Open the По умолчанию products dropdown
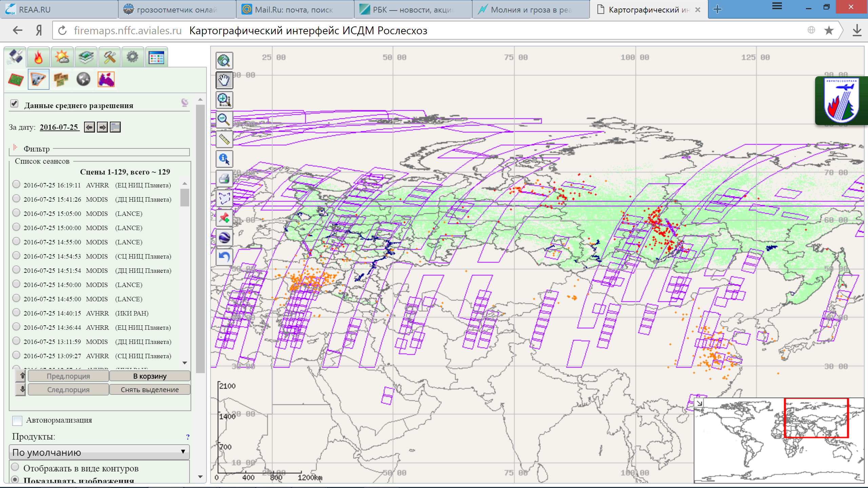 (99, 452)
